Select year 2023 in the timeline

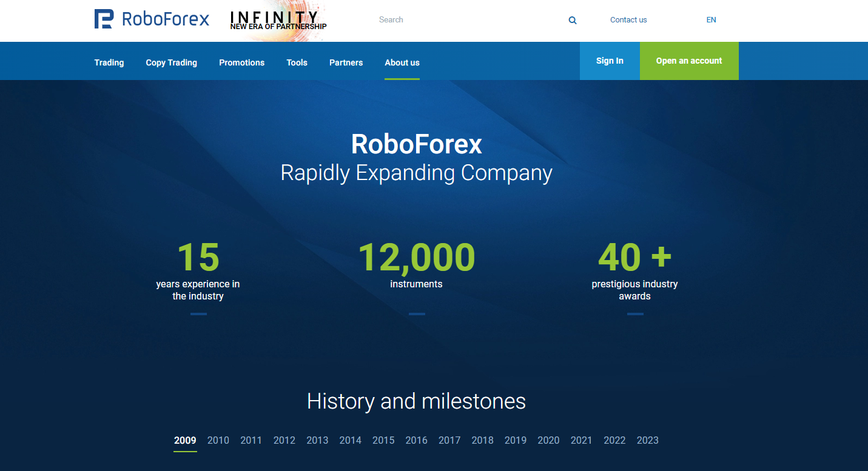(x=647, y=440)
